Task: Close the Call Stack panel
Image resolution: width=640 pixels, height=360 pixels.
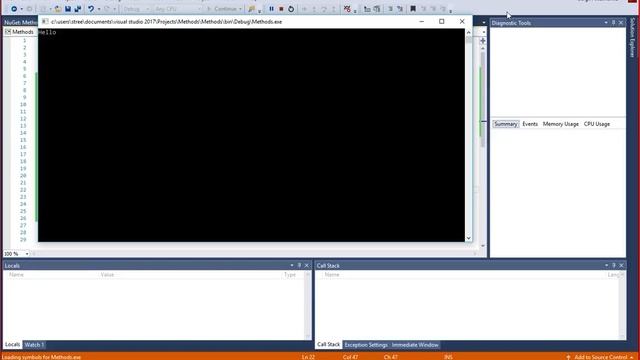Action: tap(621, 265)
